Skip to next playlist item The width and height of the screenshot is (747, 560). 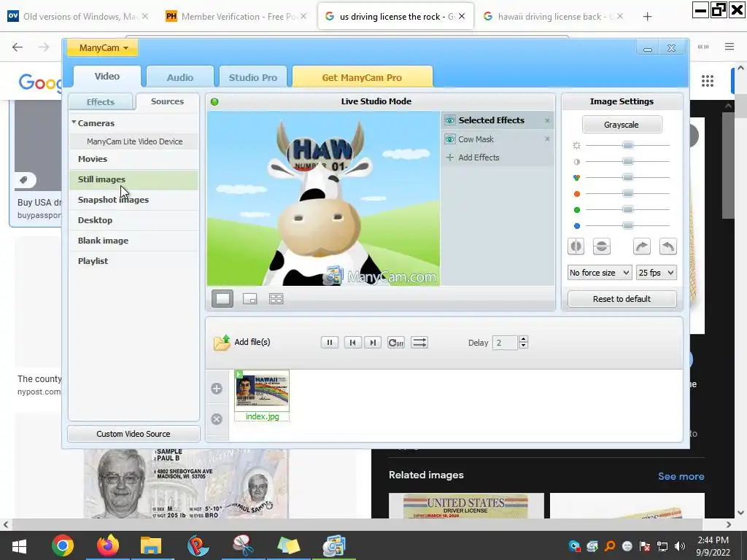[373, 343]
